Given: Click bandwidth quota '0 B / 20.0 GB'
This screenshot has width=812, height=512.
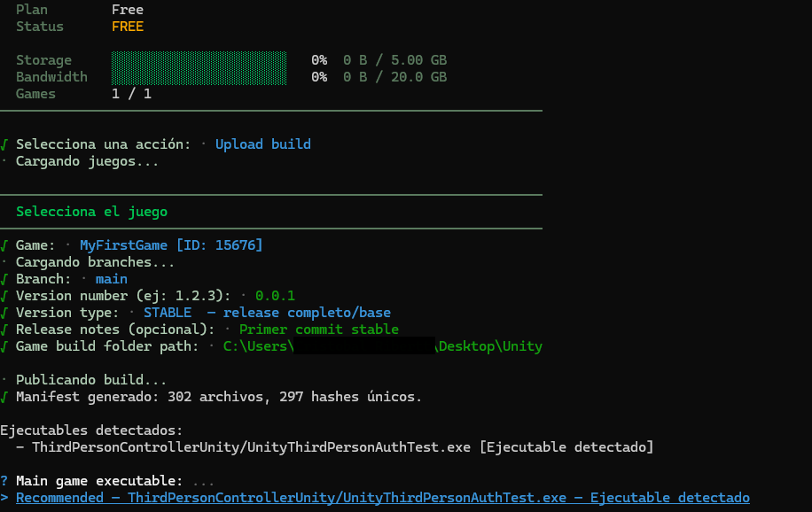Looking at the screenshot, I should 394,77.
